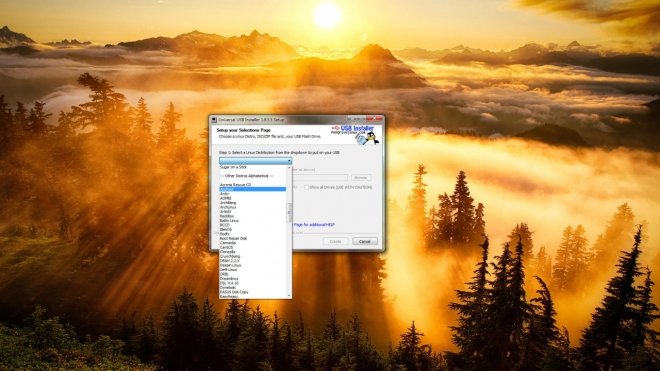Viewport: 660px width, 371px height.
Task: Choose DRBL from the list
Action: (224, 274)
